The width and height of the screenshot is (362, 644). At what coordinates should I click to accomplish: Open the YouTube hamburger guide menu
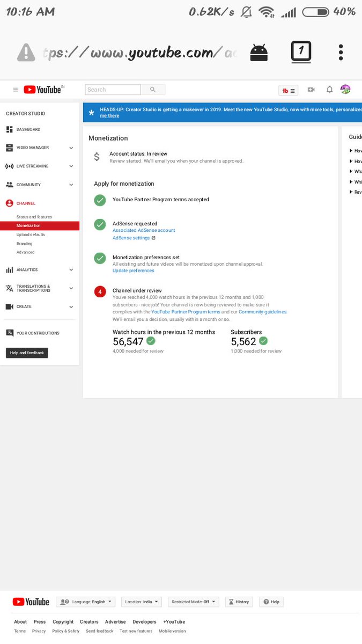16,90
